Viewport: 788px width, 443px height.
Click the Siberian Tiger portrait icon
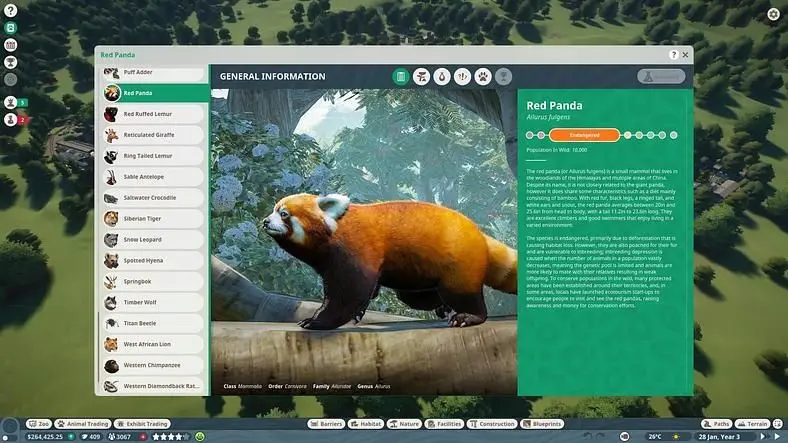pos(111,219)
